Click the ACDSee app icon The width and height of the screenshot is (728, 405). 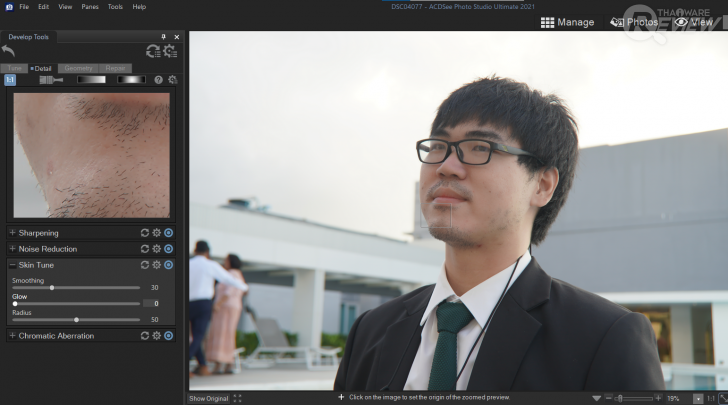pos(9,7)
